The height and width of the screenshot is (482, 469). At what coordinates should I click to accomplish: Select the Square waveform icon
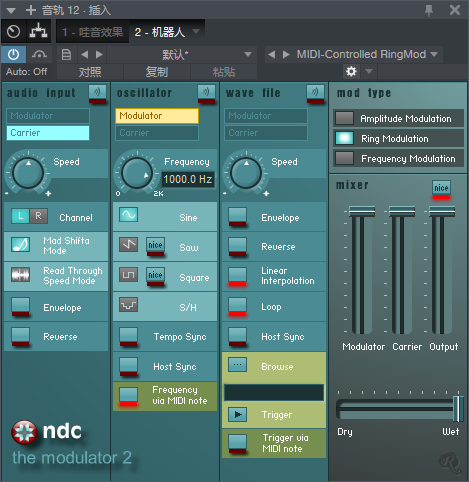128,275
